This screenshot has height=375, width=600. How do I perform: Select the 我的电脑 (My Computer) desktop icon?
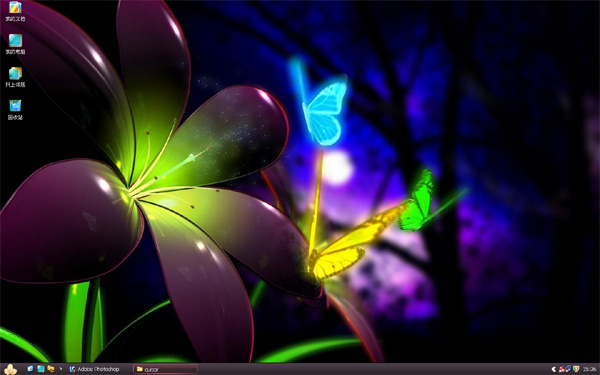[15, 44]
